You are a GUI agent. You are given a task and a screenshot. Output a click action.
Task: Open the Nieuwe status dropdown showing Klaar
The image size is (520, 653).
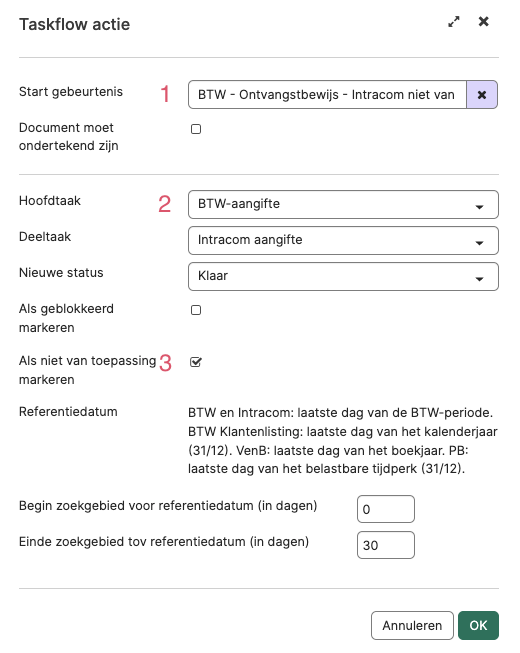point(343,277)
